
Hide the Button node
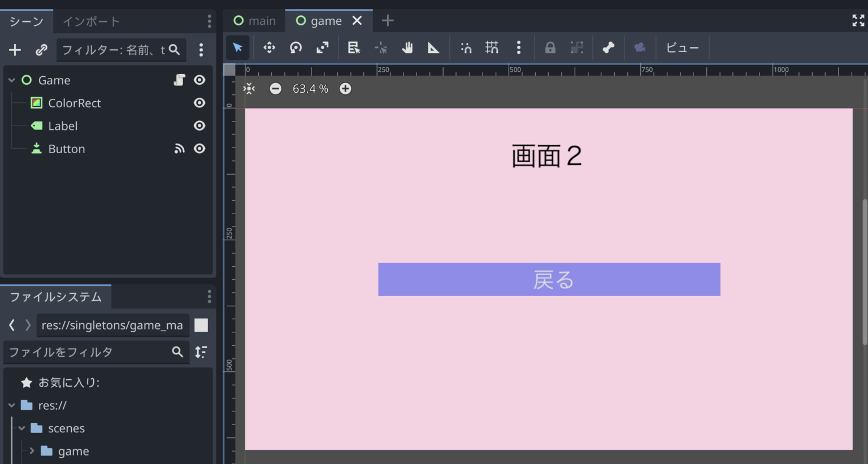coord(199,148)
